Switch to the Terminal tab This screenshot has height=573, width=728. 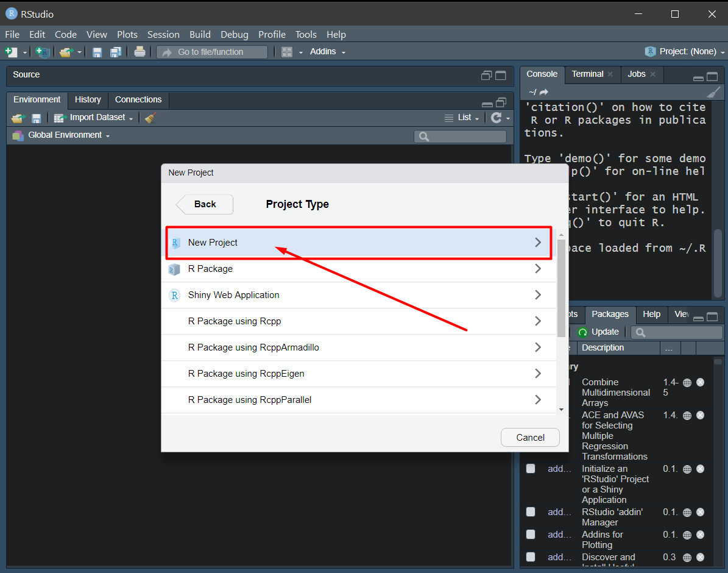tap(587, 74)
